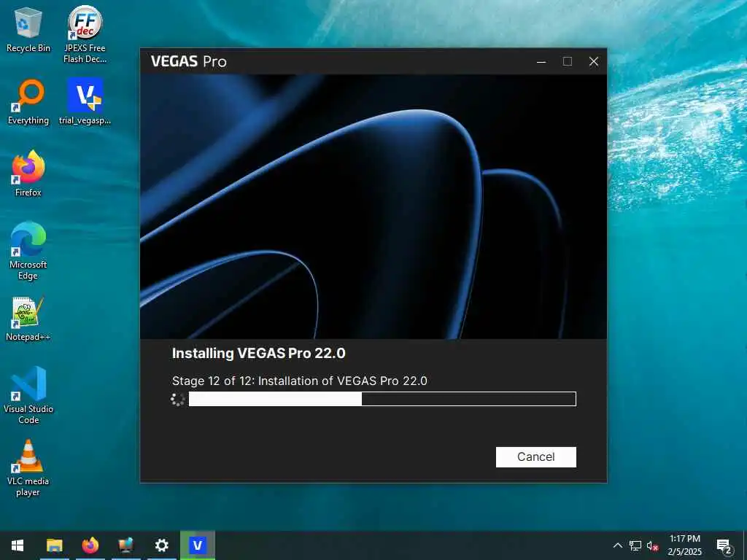Open the Windows Start menu
747x560 pixels.
coord(18,545)
